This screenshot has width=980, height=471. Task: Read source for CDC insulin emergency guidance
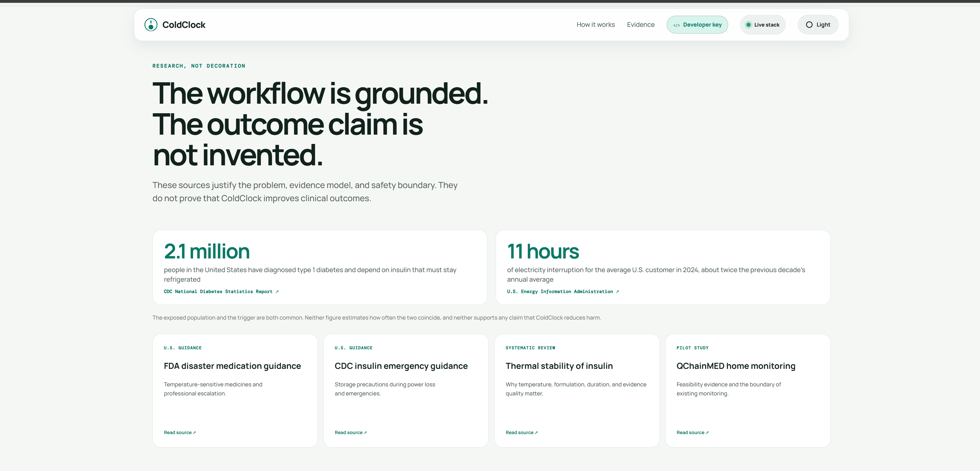click(x=350, y=433)
